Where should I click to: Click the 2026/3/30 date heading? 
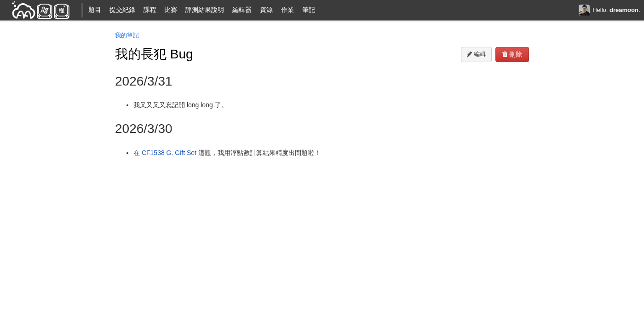point(144,129)
